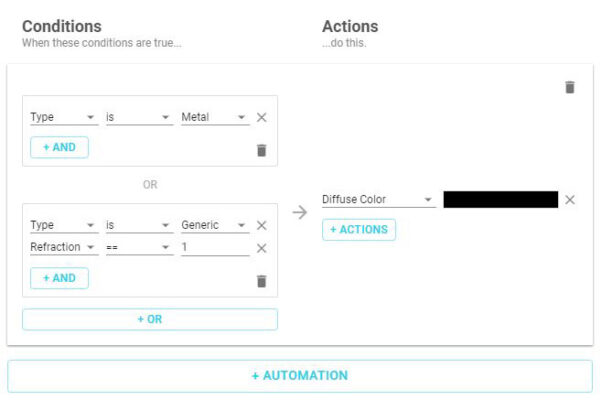
Task: Remove the Type is Metal condition
Action: pos(262,118)
